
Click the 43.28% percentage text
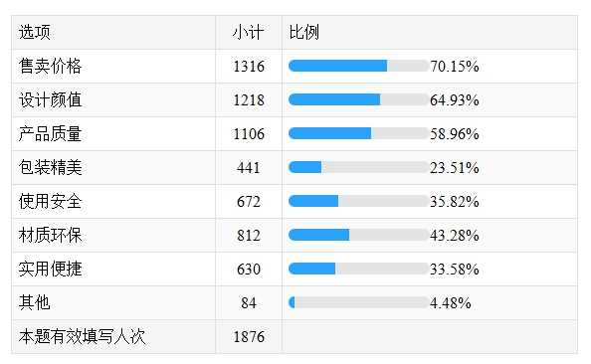(x=454, y=236)
